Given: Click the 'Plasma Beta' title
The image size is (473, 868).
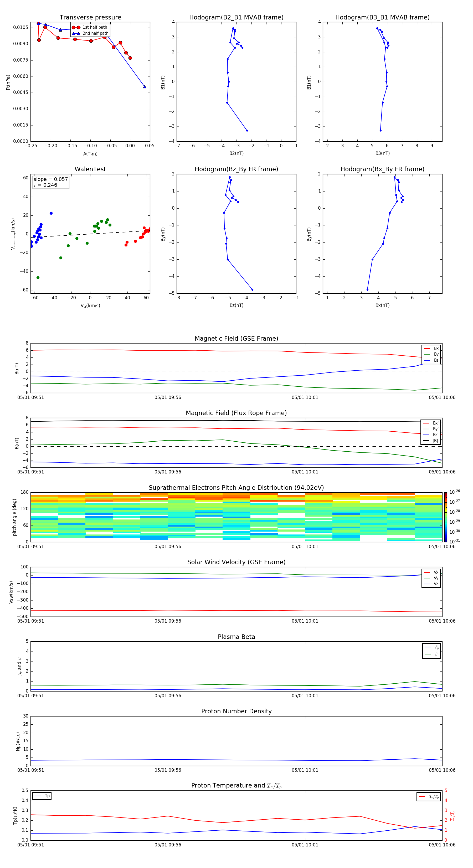Looking at the screenshot, I should click(x=236, y=637).
